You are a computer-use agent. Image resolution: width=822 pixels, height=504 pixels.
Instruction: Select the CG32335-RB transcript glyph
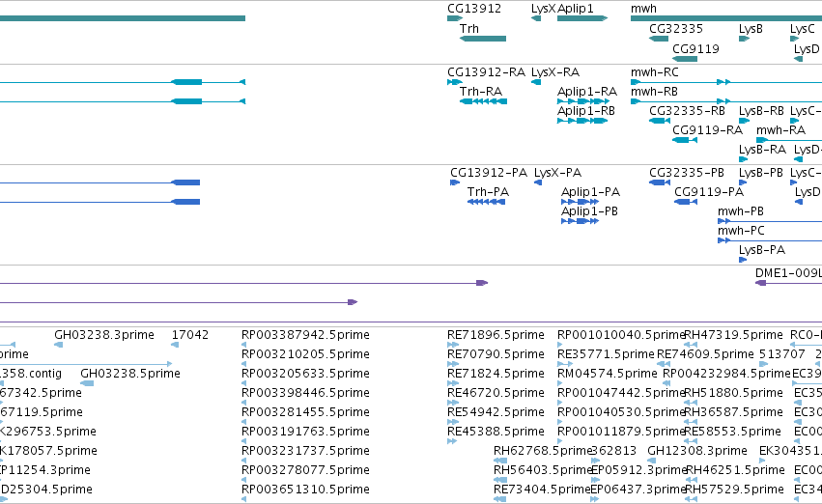click(x=660, y=121)
